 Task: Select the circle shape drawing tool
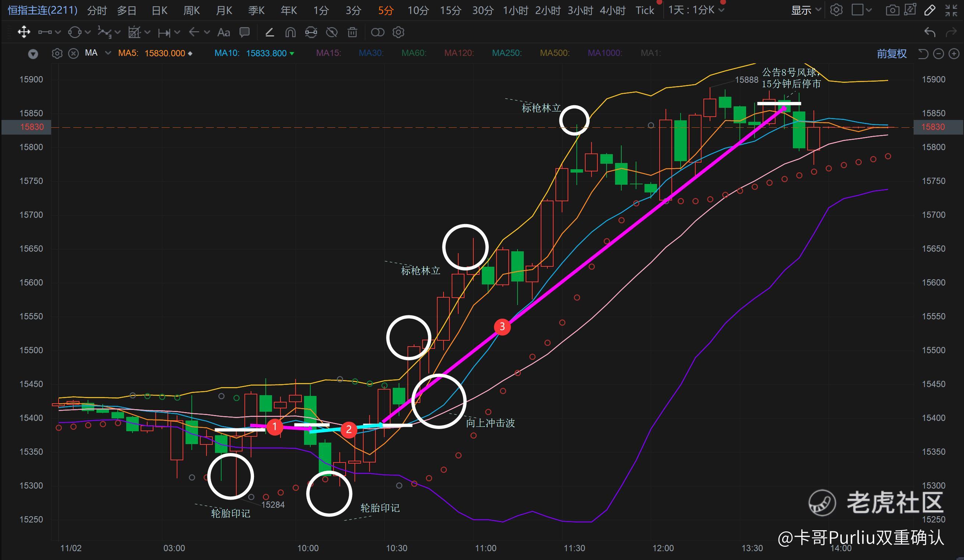click(75, 32)
